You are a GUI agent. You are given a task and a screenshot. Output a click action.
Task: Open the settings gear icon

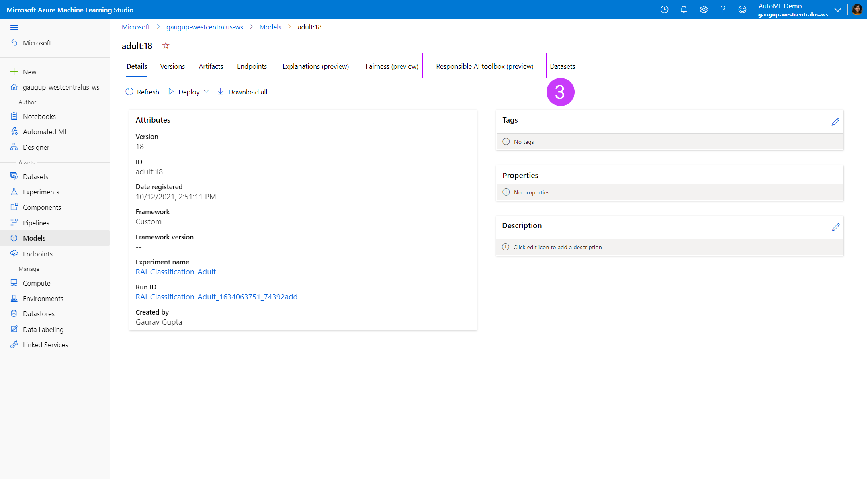pyautogui.click(x=703, y=10)
